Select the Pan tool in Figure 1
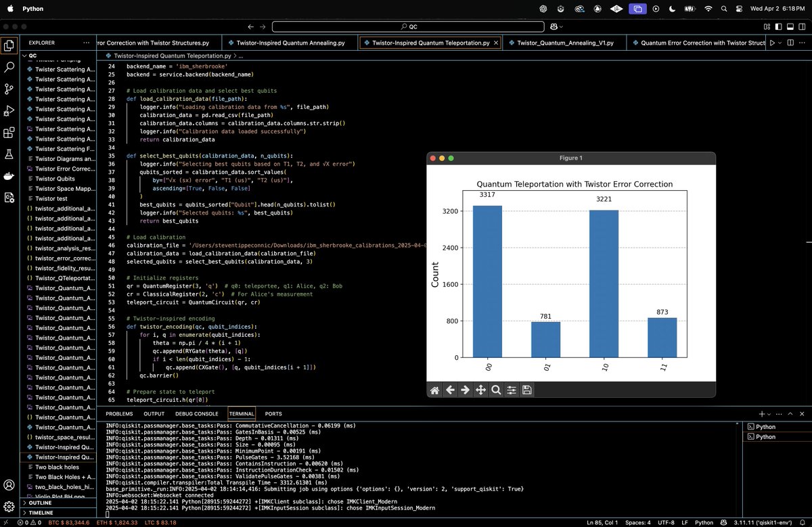 click(x=481, y=390)
